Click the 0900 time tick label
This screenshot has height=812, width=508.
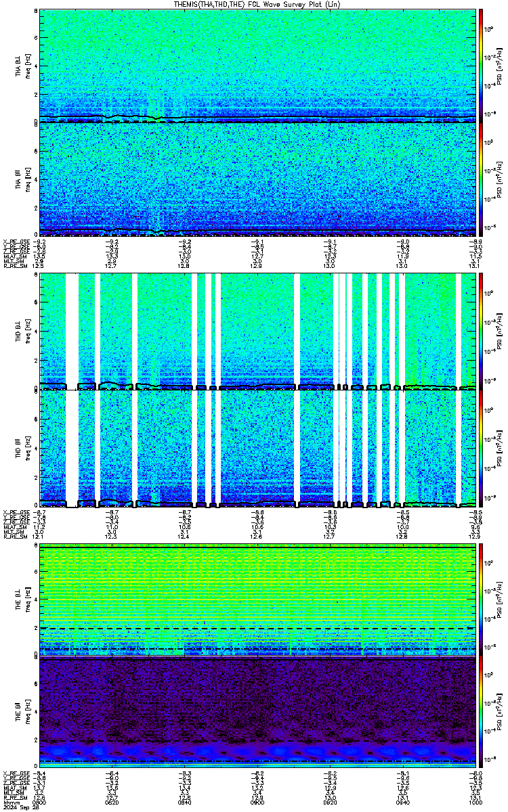(257, 802)
